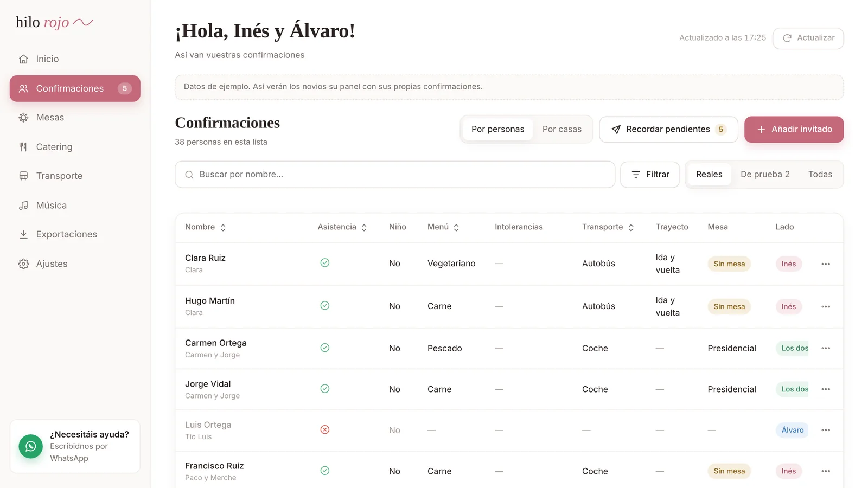This screenshot has height=488, width=868.
Task: Open Transporte section in sidebar
Action: coord(75,176)
